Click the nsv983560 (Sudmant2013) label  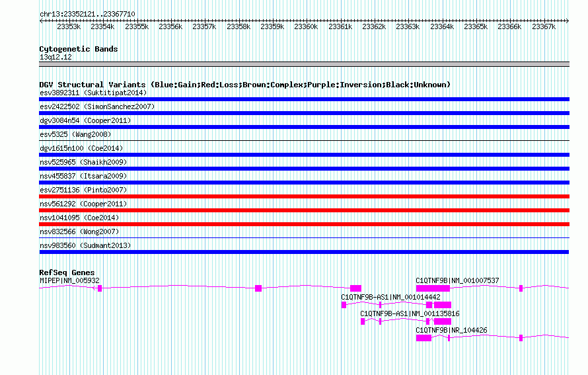(85, 245)
